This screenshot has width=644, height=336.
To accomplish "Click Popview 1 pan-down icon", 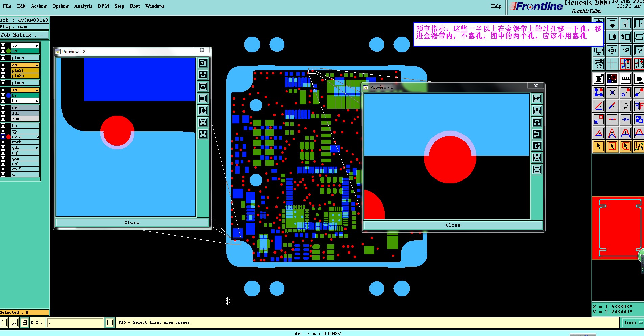I will pos(537,122).
